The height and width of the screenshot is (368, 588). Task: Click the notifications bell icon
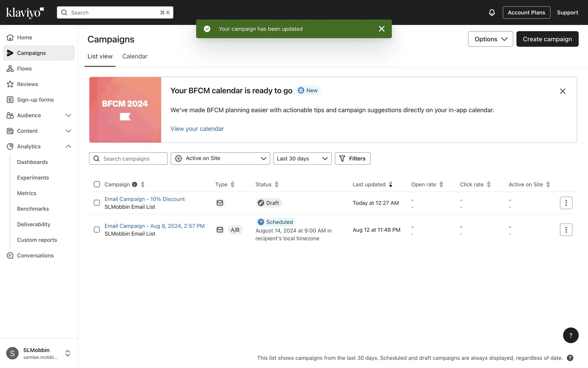pos(492,13)
